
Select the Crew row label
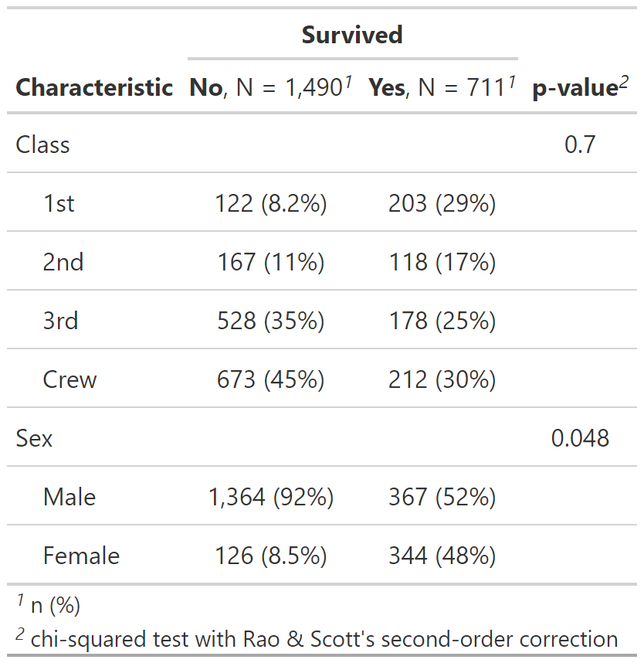coord(70,379)
